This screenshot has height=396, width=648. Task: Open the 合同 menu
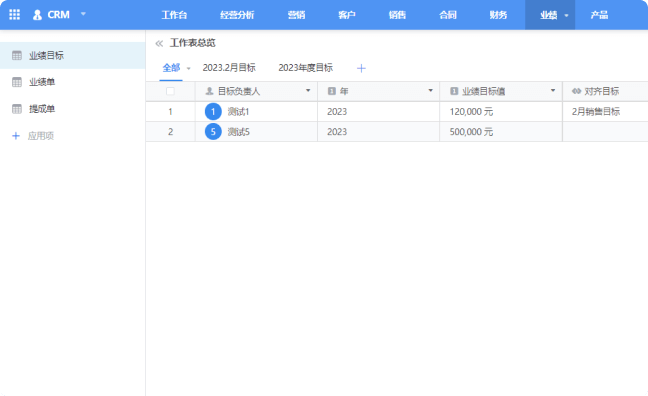448,15
